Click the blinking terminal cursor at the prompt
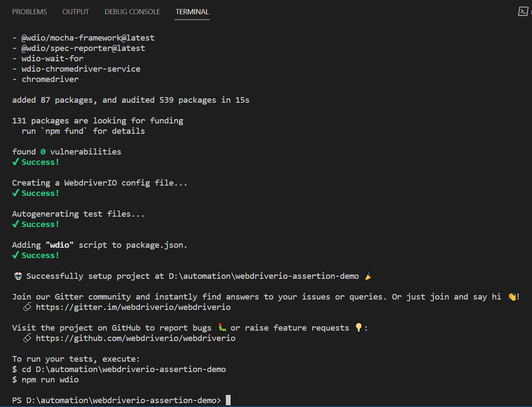Screen dimensions: 532x407 (228, 400)
